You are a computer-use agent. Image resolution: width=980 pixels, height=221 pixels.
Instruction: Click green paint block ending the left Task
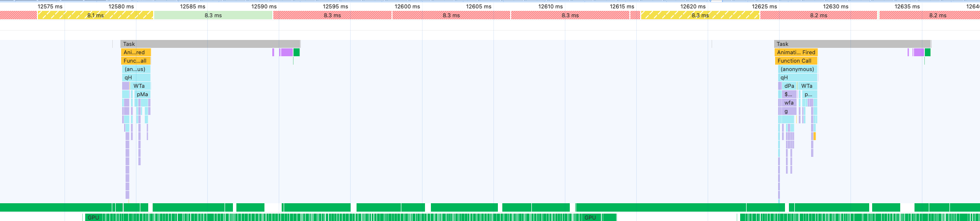coord(296,52)
